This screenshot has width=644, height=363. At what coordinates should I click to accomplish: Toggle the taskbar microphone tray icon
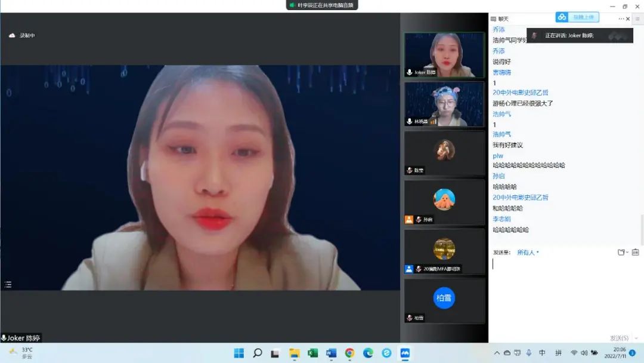529,353
